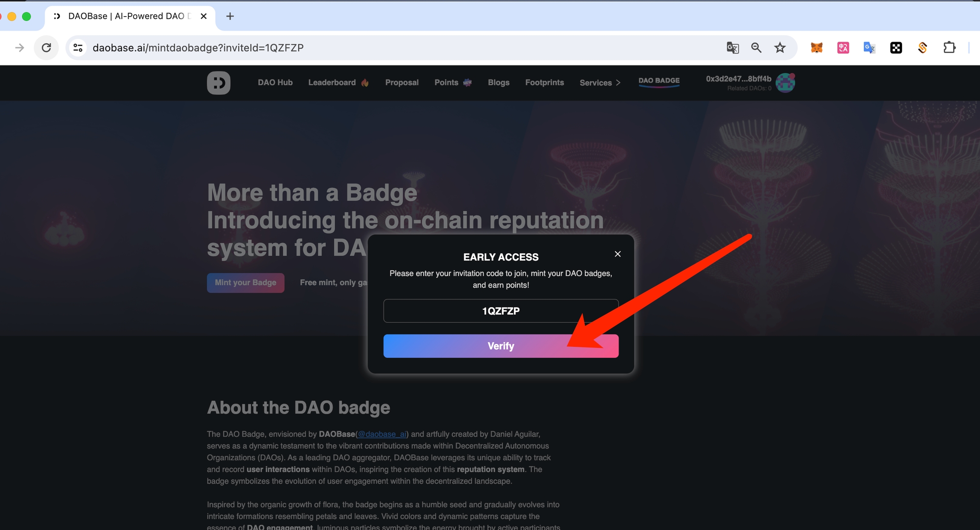Bookmark this page with the star icon
The width and height of the screenshot is (980, 530).
tap(780, 48)
